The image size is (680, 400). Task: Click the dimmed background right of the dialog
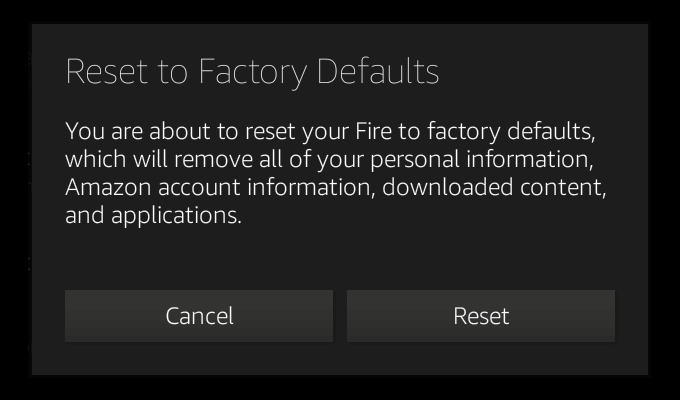coord(664,200)
